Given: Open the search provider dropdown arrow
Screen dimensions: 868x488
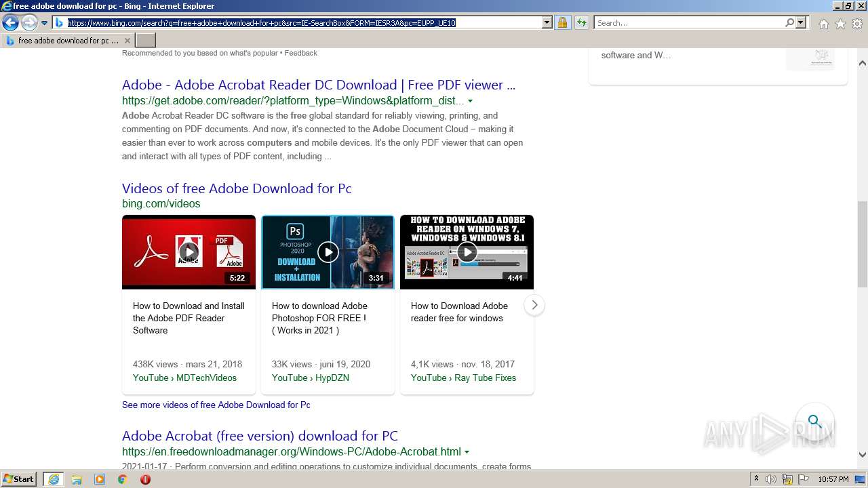Looking at the screenshot, I should (x=801, y=22).
